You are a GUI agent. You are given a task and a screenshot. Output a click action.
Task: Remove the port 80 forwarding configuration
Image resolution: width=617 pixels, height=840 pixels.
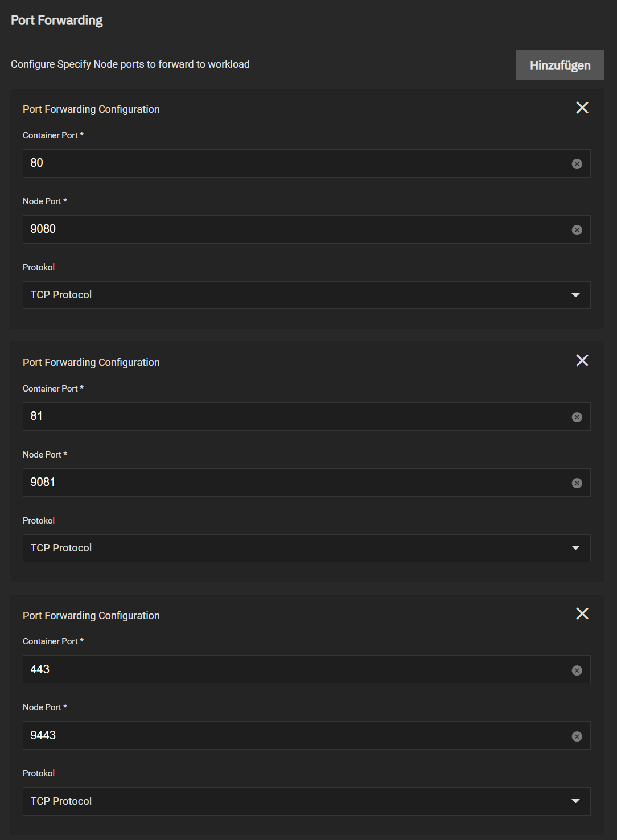pos(582,108)
